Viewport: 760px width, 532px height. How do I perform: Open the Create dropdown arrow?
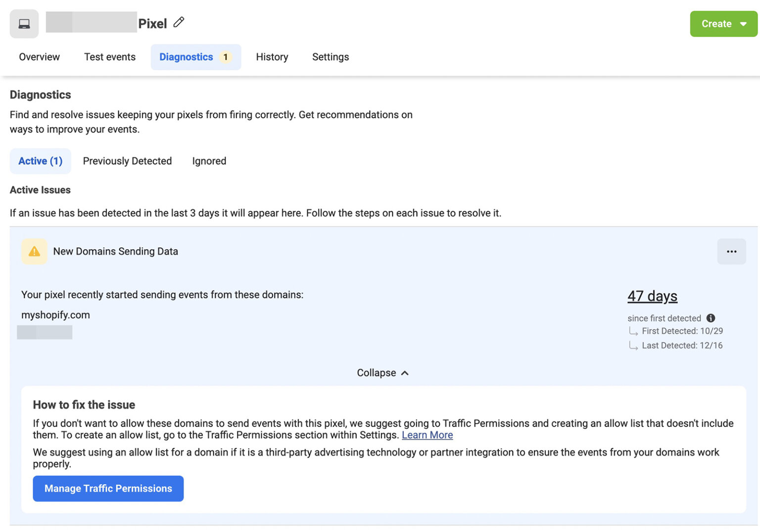tap(743, 23)
